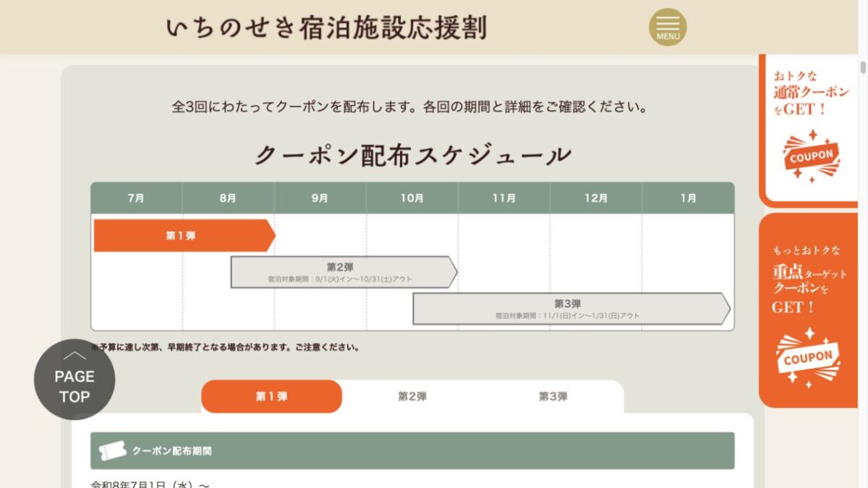
Task: Click the PAGE TOP circle button
Action: (x=75, y=380)
